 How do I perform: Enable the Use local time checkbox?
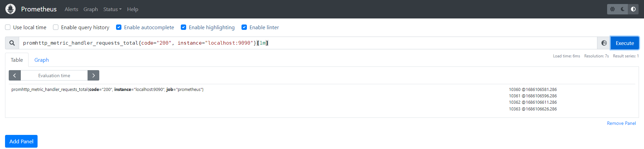coord(8,27)
